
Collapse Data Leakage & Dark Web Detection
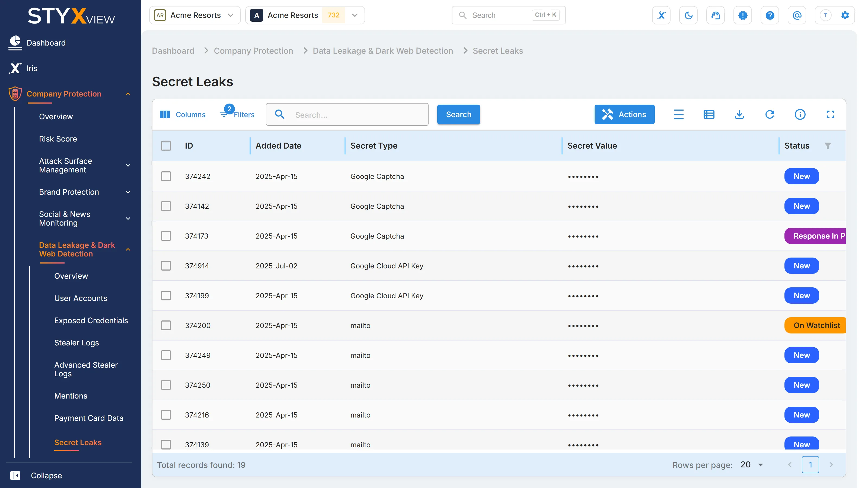tap(128, 249)
